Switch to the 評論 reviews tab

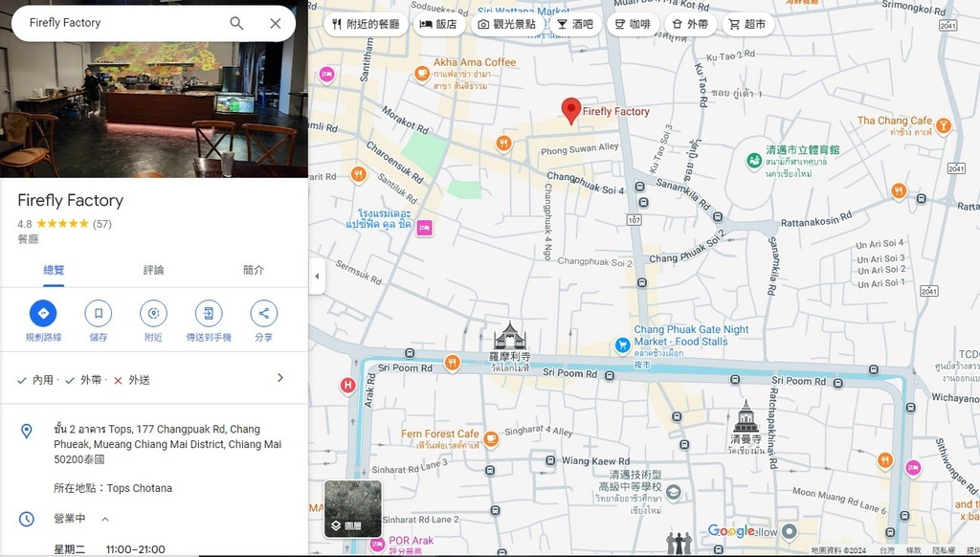(x=154, y=270)
